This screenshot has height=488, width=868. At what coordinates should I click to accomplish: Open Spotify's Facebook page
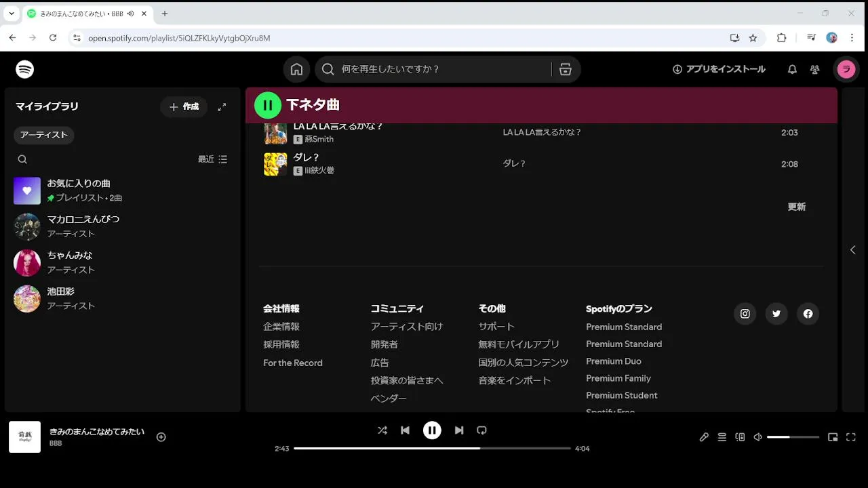pos(808,314)
